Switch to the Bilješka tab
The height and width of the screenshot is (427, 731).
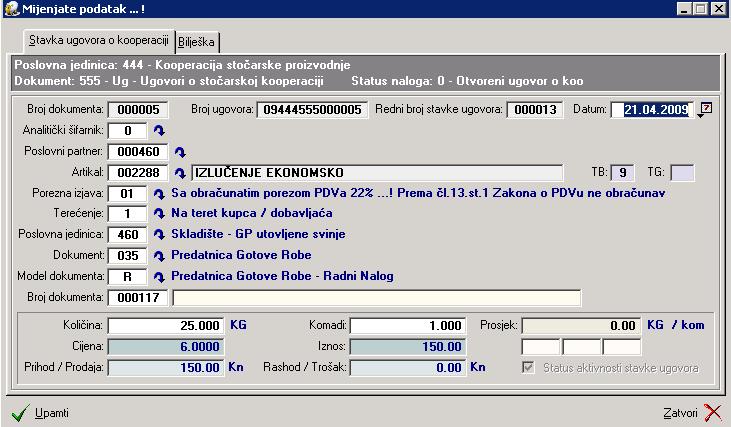[x=198, y=41]
